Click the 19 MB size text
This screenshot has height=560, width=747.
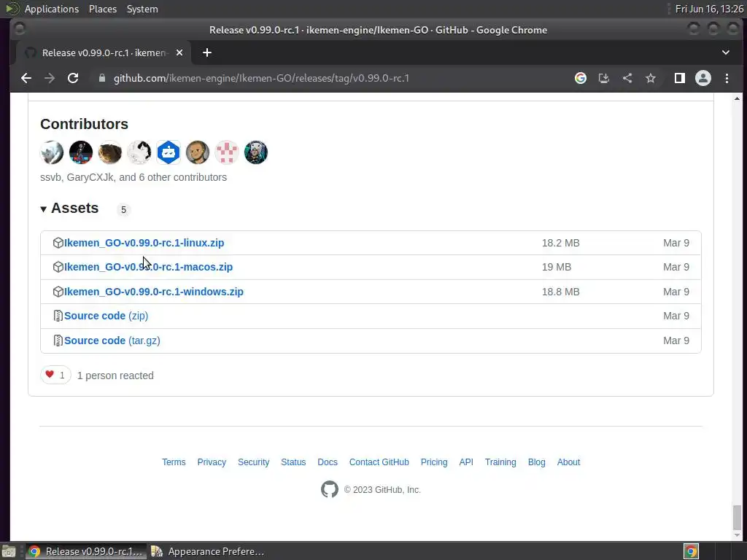(x=557, y=267)
